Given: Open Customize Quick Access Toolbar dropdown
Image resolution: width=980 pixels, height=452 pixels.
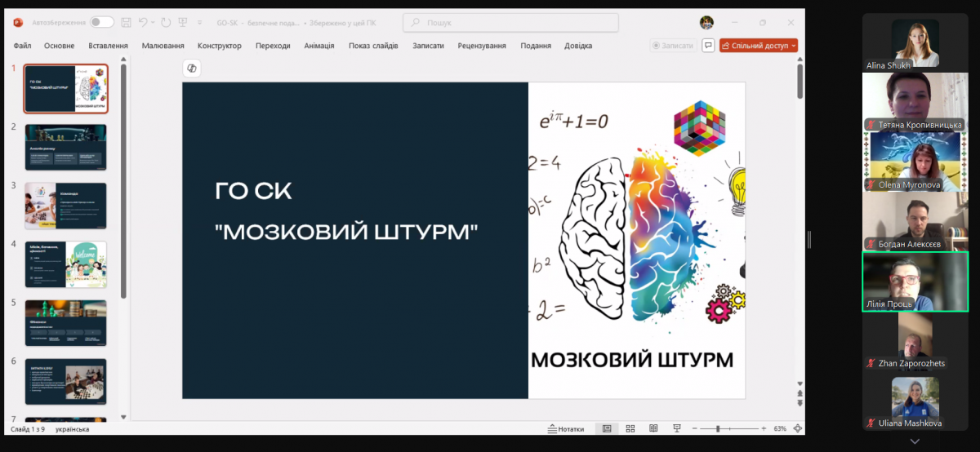Looking at the screenshot, I should [x=201, y=22].
